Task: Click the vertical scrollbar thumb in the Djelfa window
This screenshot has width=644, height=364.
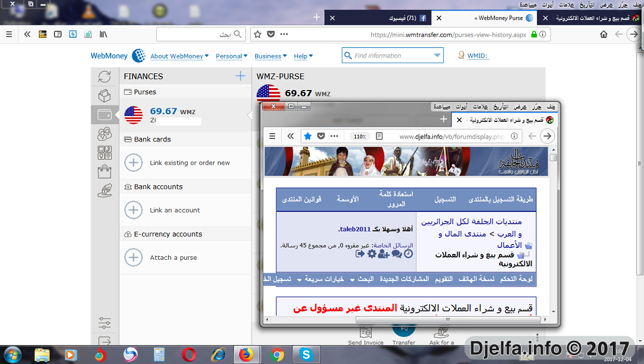Action: [553, 158]
